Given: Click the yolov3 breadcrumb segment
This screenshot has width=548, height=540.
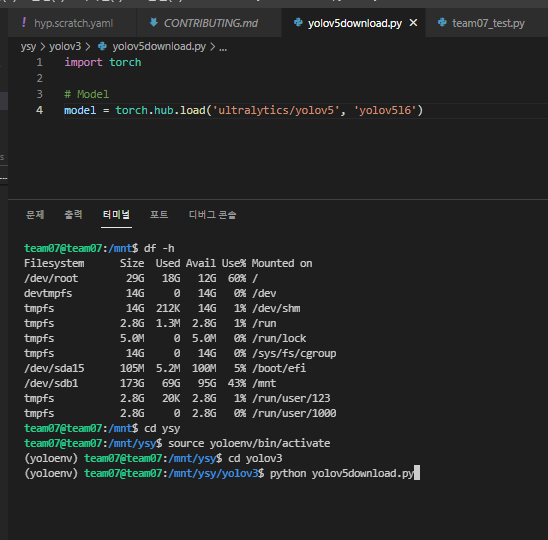Looking at the screenshot, I should (x=65, y=46).
